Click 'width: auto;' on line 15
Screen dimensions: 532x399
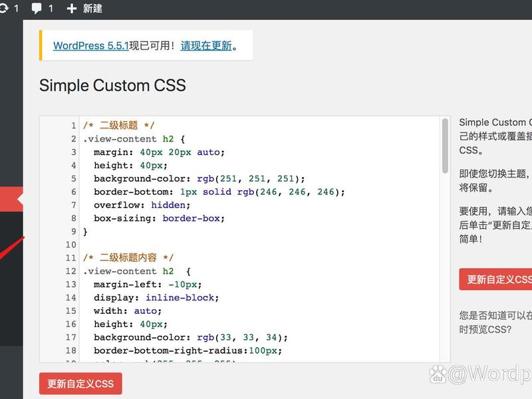128,311
